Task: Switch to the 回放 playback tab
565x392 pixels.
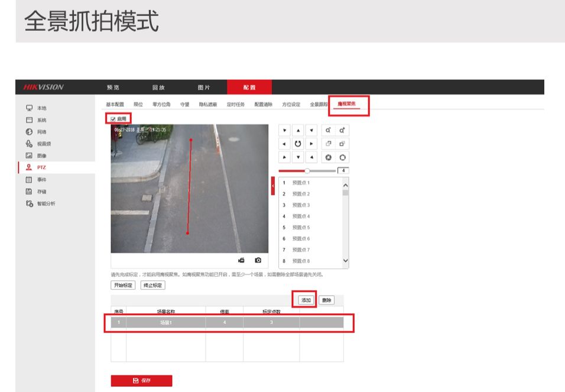Action: coord(158,88)
